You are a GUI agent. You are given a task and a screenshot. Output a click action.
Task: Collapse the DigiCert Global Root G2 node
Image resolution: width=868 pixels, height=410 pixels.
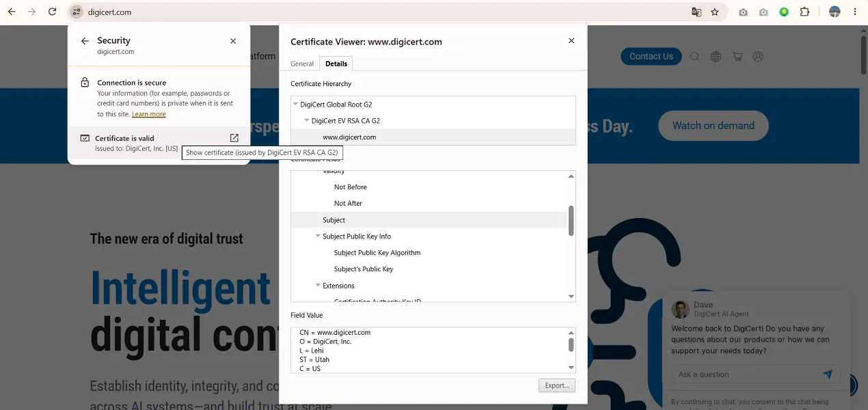295,105
